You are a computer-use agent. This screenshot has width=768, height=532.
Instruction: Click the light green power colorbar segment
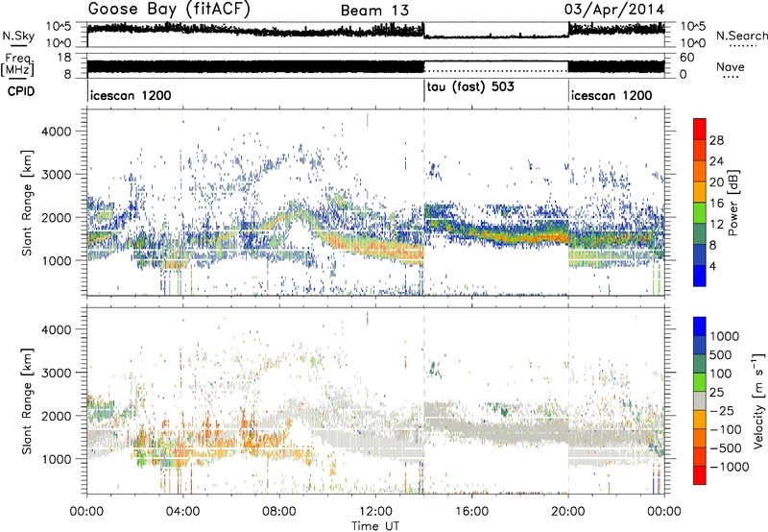(x=700, y=213)
